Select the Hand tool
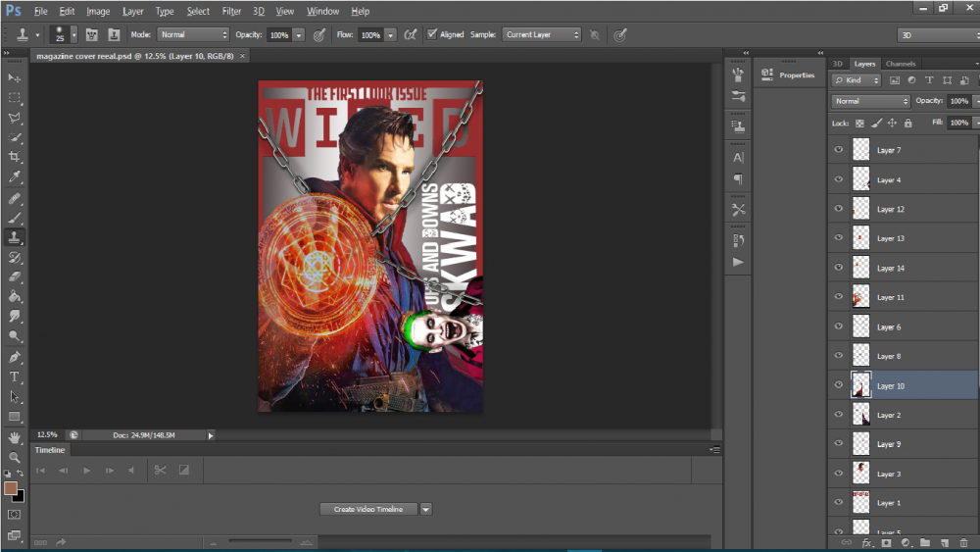Screen dimensions: 980x552 (15, 437)
